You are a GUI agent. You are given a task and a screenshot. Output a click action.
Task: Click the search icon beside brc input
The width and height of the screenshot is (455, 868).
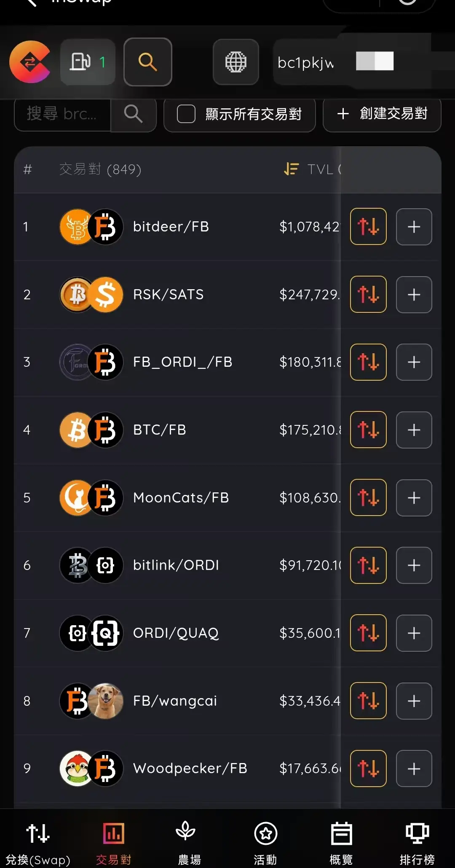click(x=134, y=114)
